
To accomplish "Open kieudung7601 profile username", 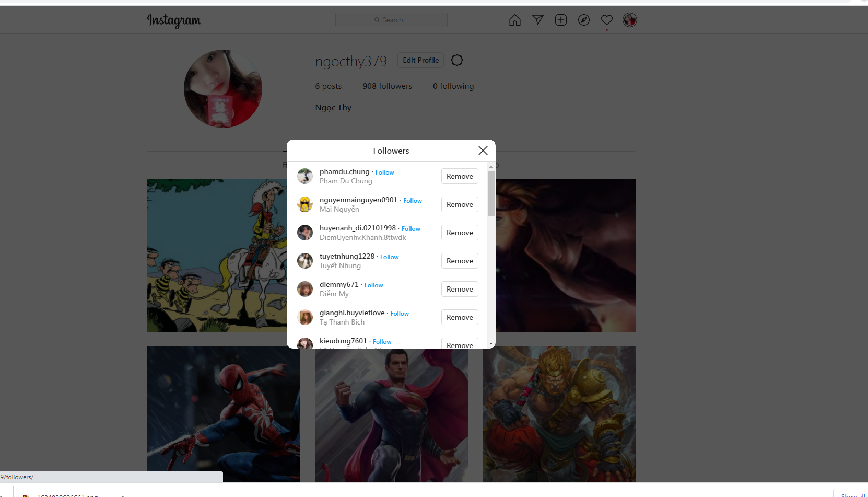I will pyautogui.click(x=343, y=341).
